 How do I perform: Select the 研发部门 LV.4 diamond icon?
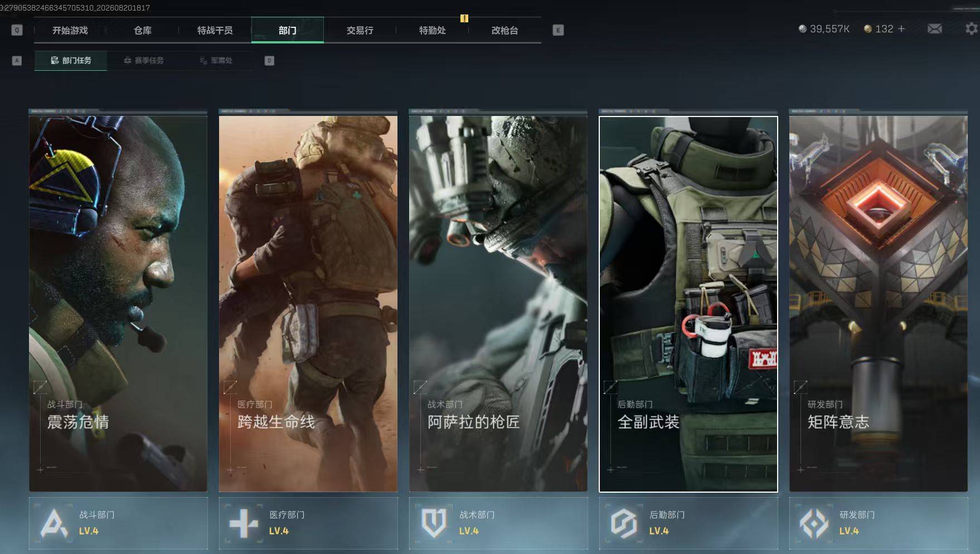tap(814, 523)
